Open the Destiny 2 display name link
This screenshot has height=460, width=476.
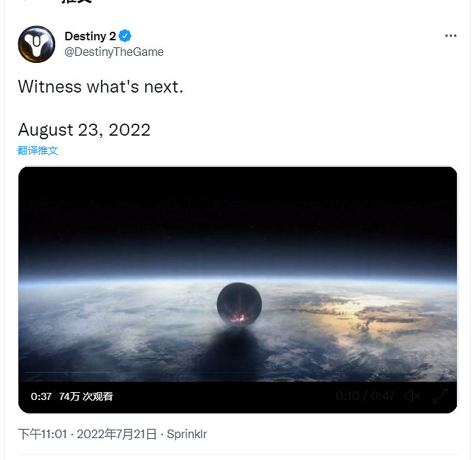90,36
